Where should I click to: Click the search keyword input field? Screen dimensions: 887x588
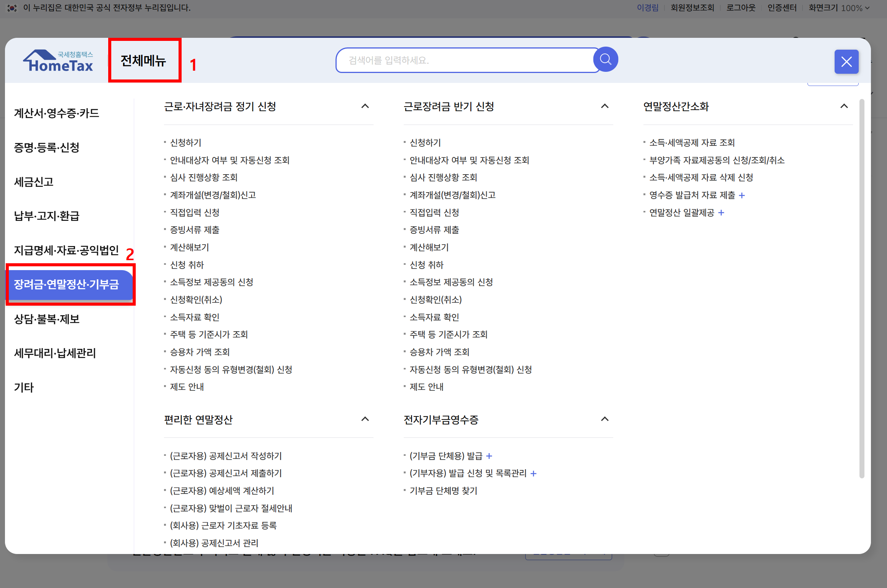(466, 60)
